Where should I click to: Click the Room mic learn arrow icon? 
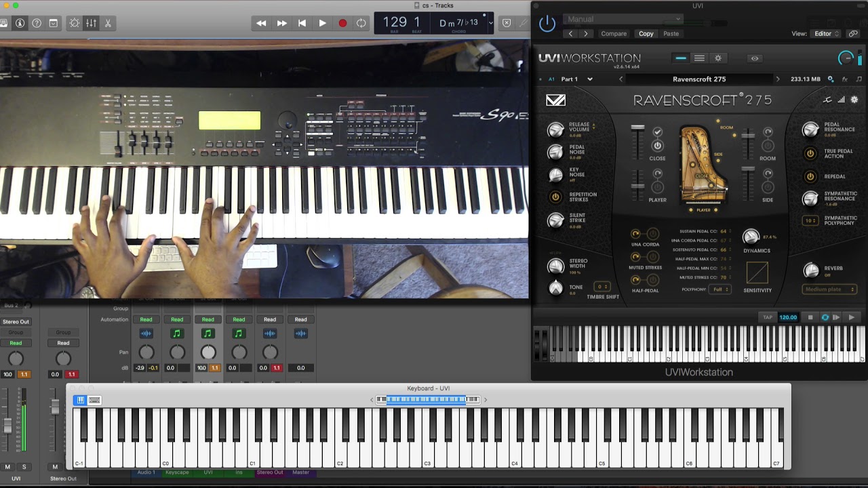point(768,132)
